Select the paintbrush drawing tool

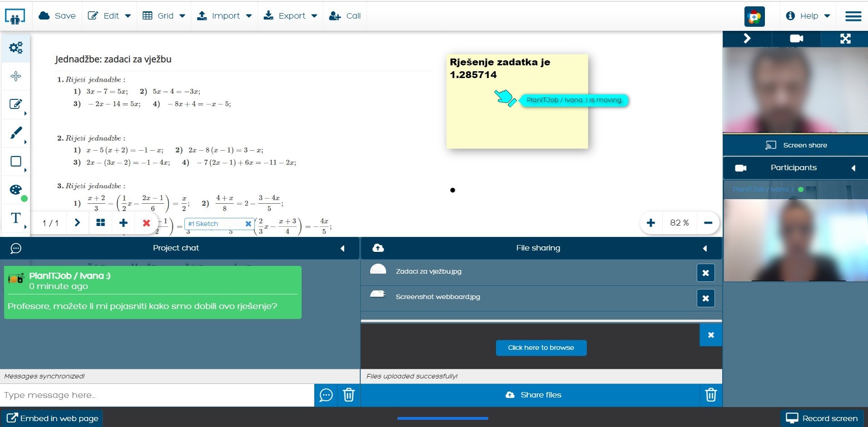[x=16, y=133]
